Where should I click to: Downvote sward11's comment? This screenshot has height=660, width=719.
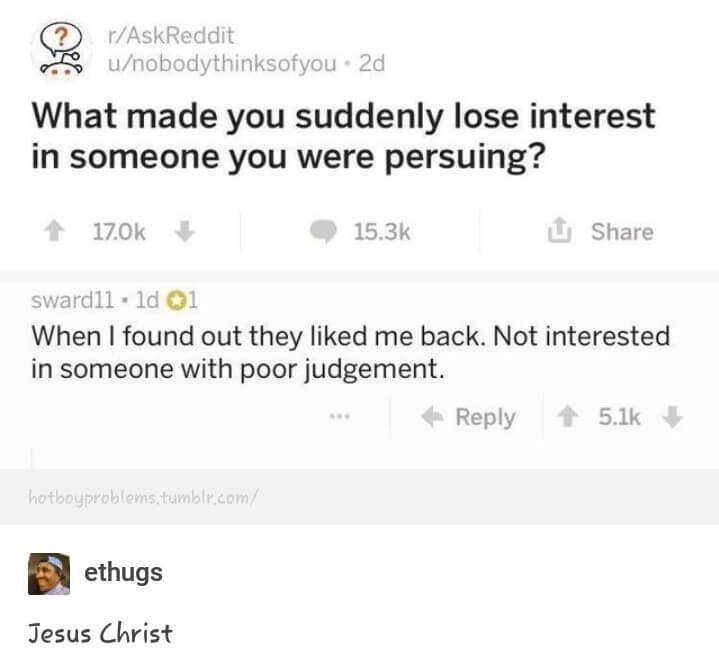(x=671, y=417)
